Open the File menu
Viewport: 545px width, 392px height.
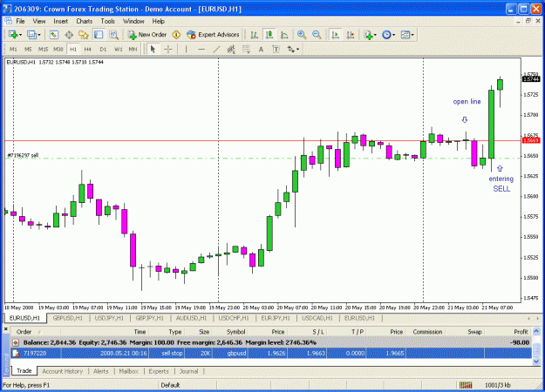click(x=21, y=21)
